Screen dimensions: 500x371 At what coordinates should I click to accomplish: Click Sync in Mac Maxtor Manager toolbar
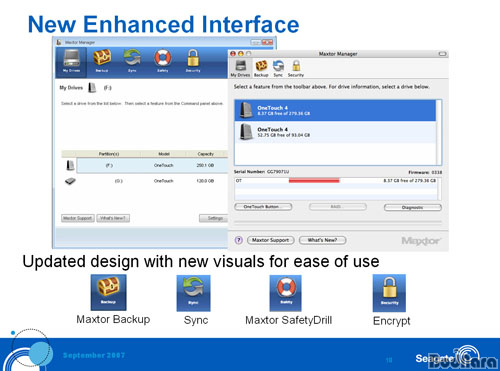pos(278,68)
